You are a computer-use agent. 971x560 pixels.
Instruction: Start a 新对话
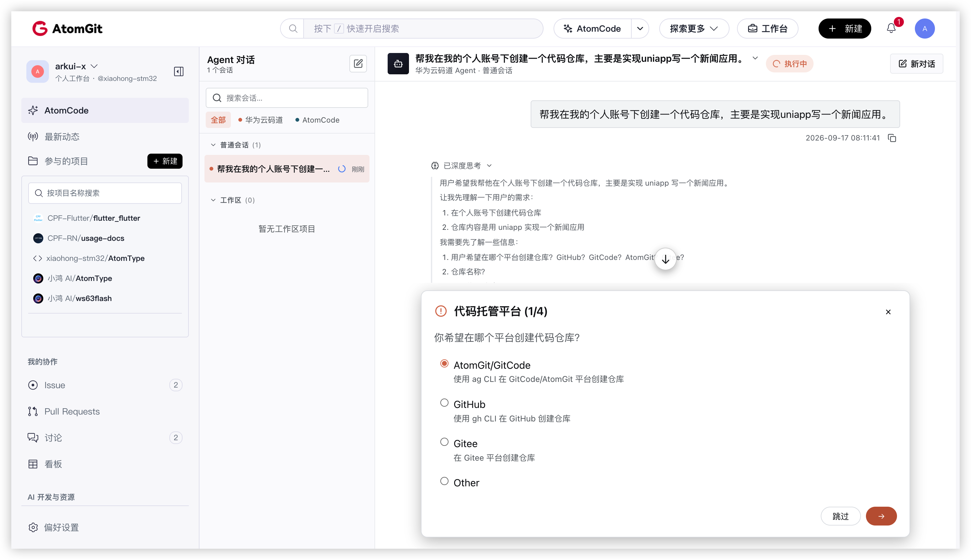tap(916, 64)
